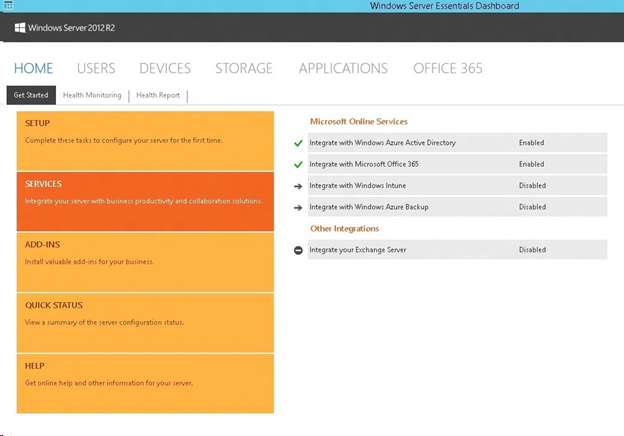Go to the DEVICES section

point(165,68)
